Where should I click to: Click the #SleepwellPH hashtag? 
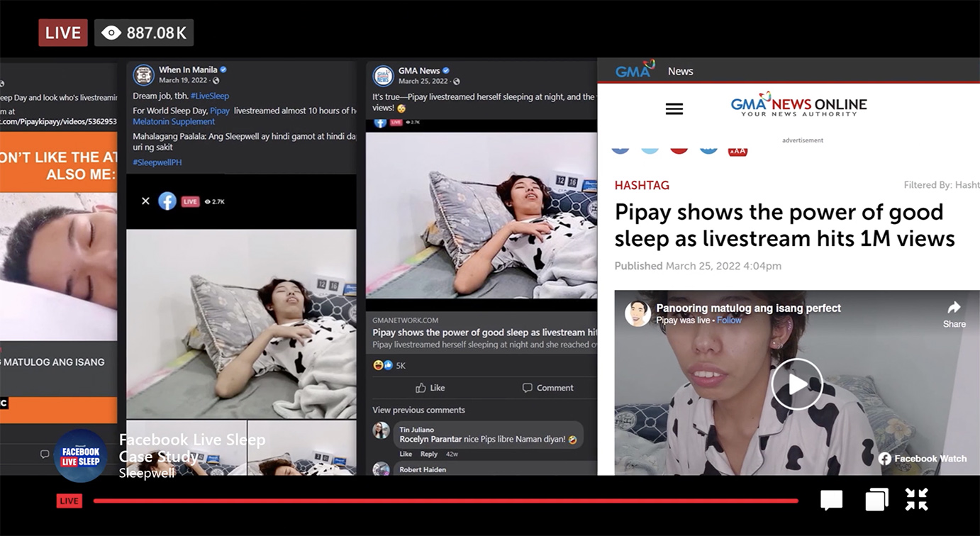(x=157, y=162)
